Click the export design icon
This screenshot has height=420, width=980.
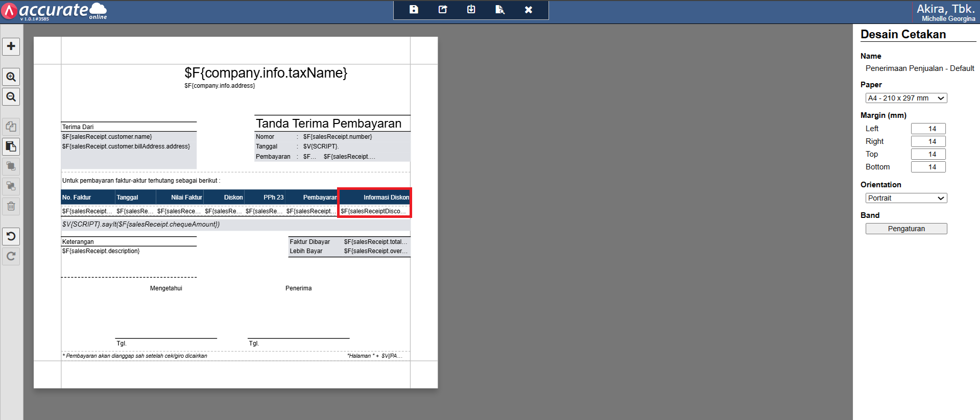pyautogui.click(x=443, y=10)
